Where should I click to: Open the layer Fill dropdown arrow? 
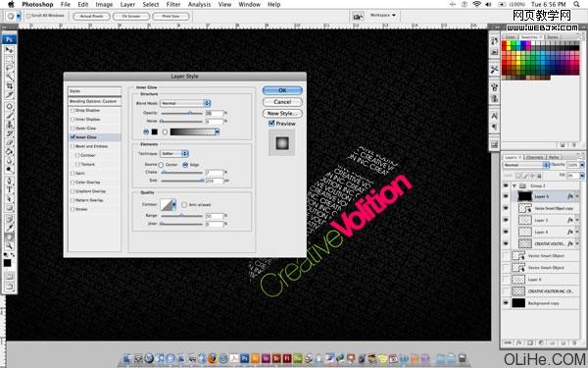(x=582, y=176)
